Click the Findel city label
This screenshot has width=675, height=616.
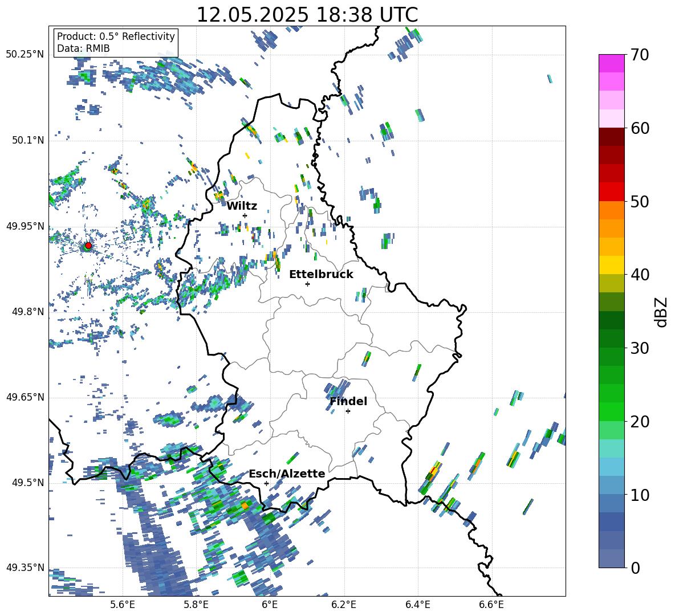click(348, 401)
